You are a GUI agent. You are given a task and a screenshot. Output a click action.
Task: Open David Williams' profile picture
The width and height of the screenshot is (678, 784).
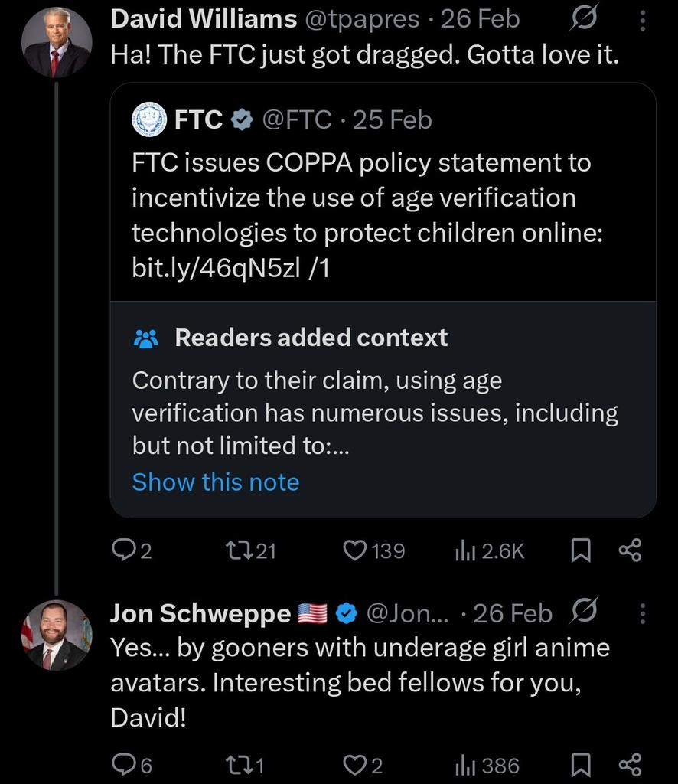(57, 42)
